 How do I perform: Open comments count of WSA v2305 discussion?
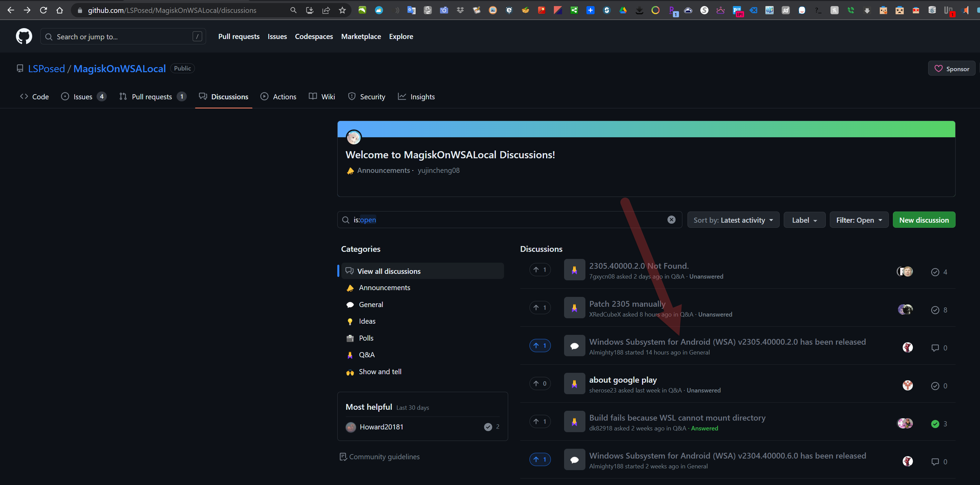click(939, 348)
